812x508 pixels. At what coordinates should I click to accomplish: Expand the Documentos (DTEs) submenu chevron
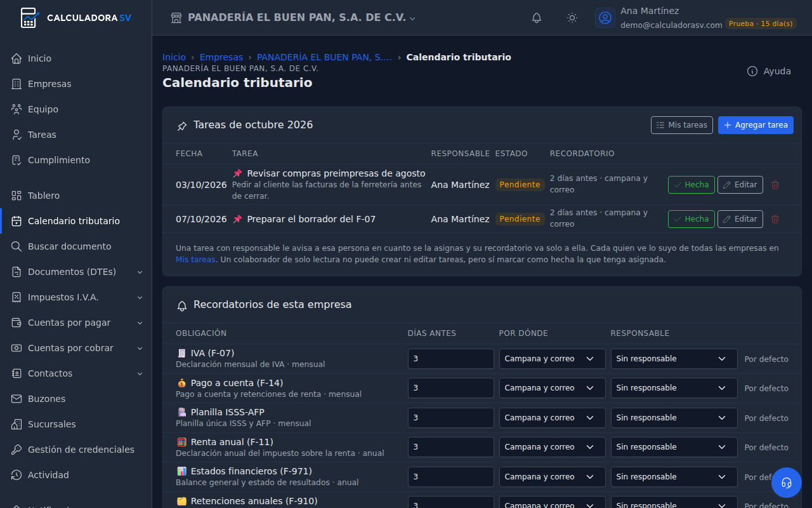coord(140,272)
